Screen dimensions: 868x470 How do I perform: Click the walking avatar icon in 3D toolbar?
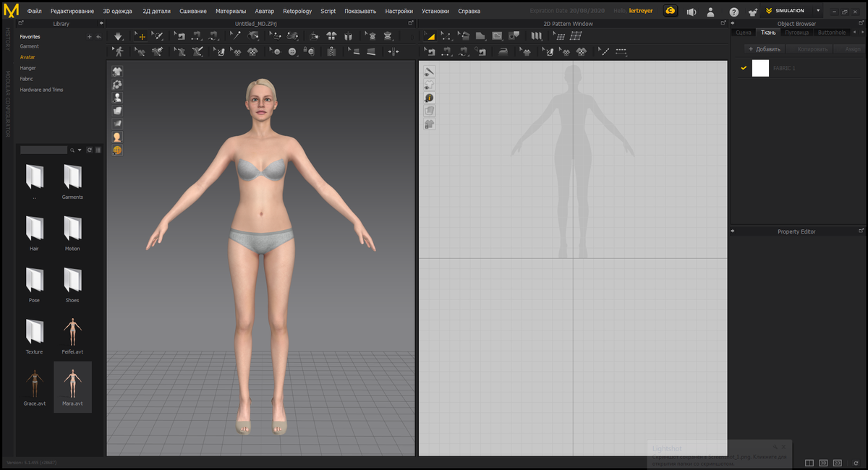tap(119, 51)
